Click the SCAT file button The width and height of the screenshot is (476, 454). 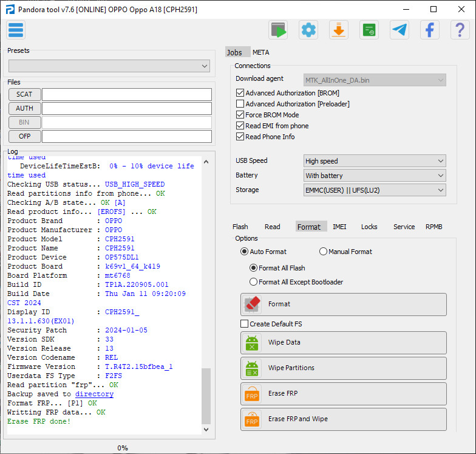tap(24, 94)
